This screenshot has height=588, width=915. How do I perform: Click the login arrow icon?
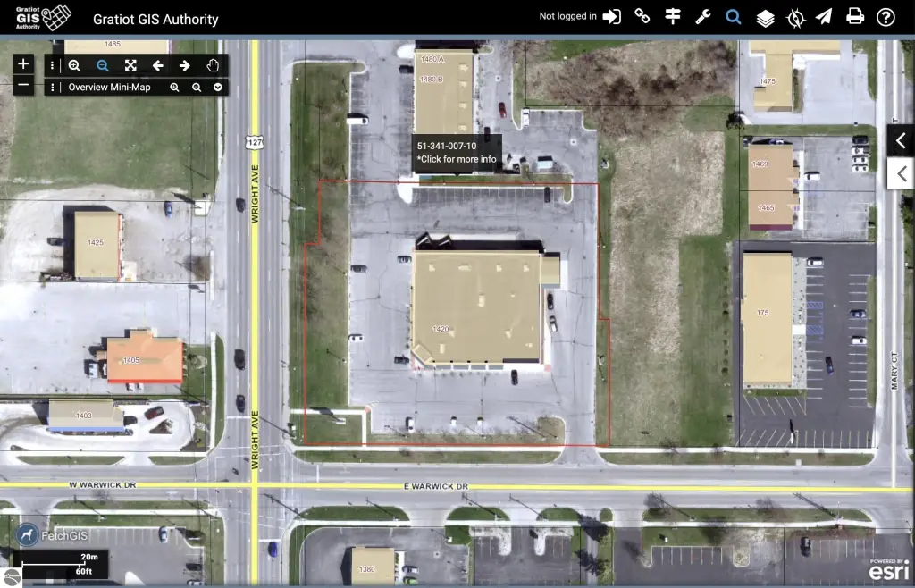(612, 17)
